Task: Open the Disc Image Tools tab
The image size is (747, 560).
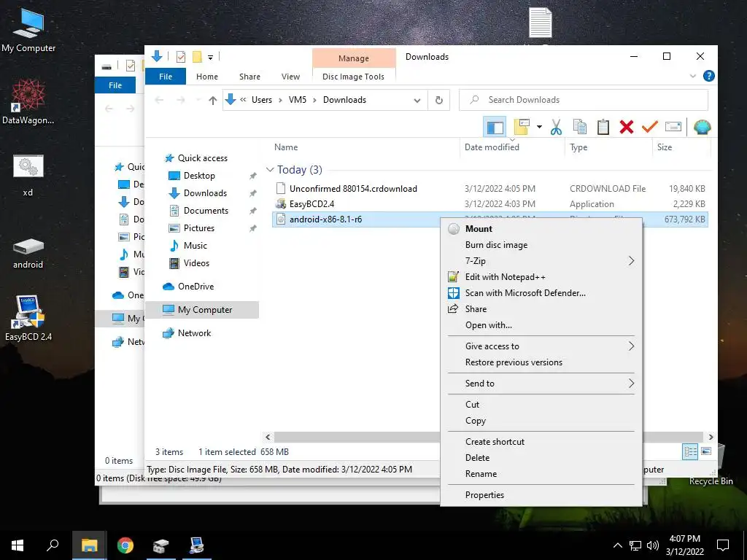Action: 354,76
